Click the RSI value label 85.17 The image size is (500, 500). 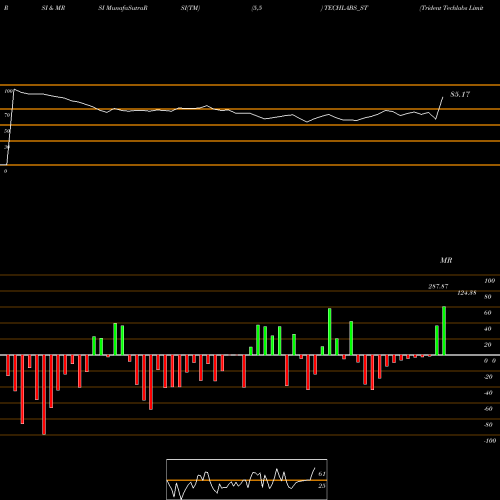(460, 94)
